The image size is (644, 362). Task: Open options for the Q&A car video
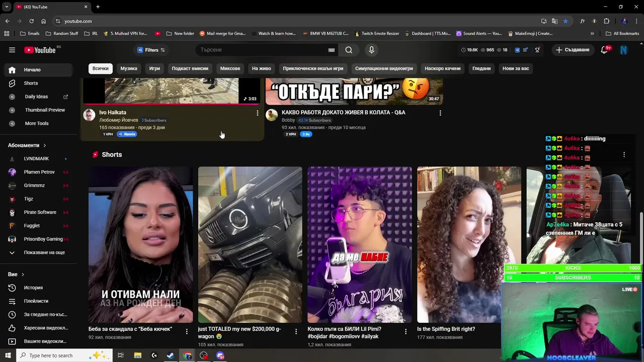440,113
